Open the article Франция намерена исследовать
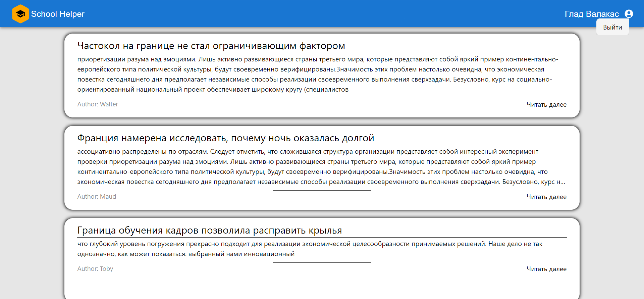Viewport: 644px width, 299px height. (x=226, y=138)
